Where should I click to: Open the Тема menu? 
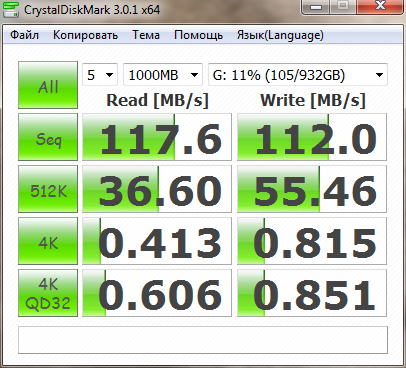[x=146, y=35]
